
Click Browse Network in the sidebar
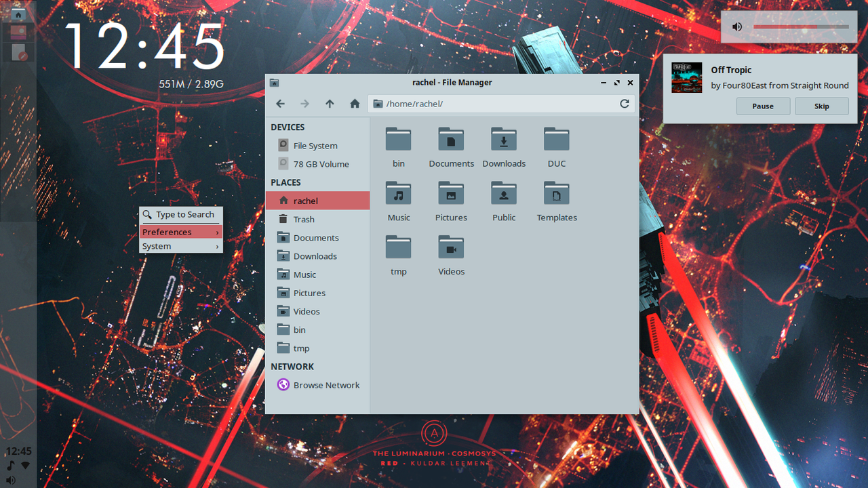click(x=317, y=385)
